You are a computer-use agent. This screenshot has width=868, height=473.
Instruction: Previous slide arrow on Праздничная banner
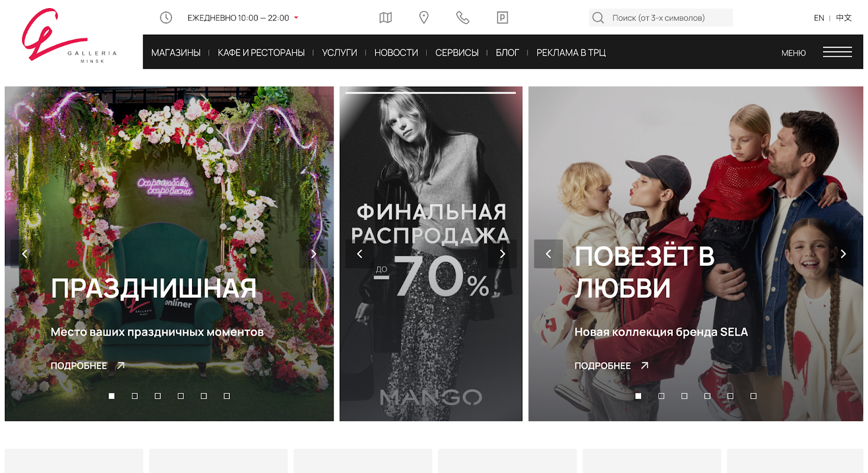[24, 254]
